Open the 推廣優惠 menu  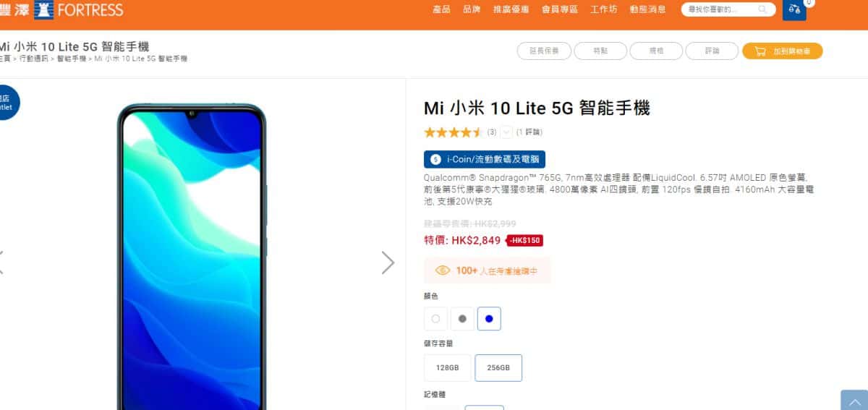point(511,9)
